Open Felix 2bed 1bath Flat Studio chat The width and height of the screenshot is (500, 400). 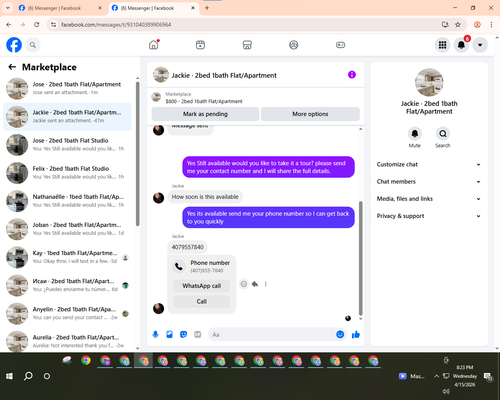(x=67, y=173)
